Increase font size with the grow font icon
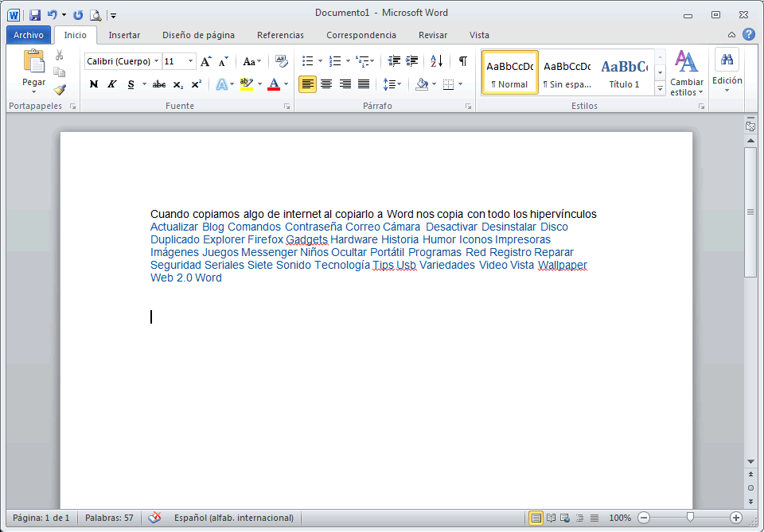 206,61
